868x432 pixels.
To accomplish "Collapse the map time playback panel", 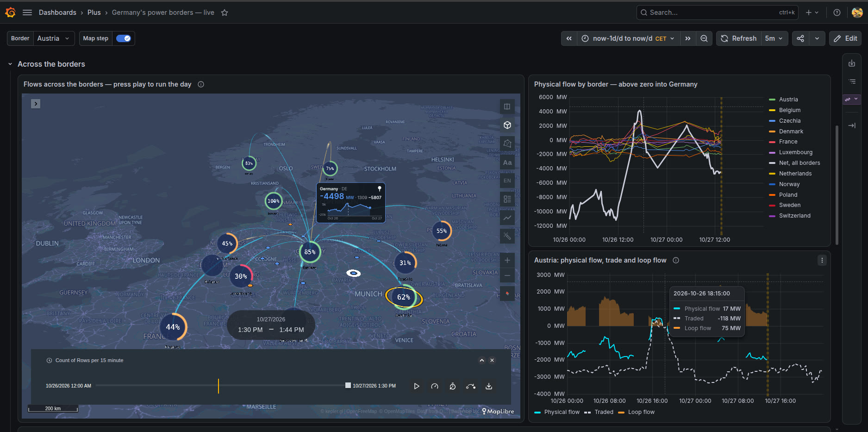I will (x=482, y=360).
